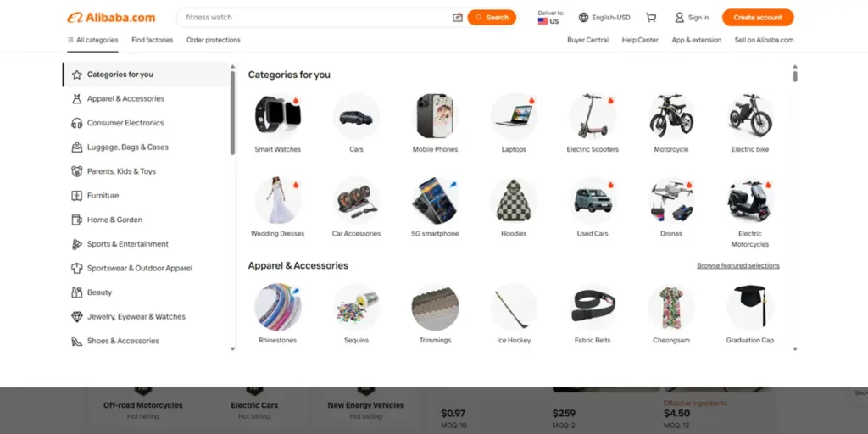Open Sports & Entertainment sidebar icon
Screen dimensions: 868x434
click(77, 244)
